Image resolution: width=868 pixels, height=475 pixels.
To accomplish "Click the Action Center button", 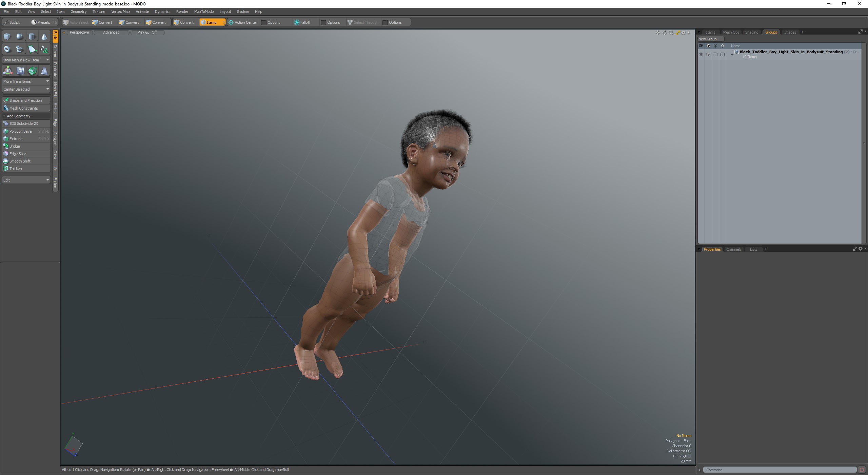I will coord(243,22).
